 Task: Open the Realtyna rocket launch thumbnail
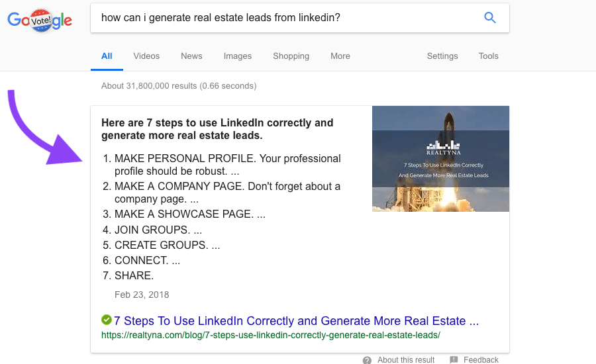pyautogui.click(x=440, y=158)
